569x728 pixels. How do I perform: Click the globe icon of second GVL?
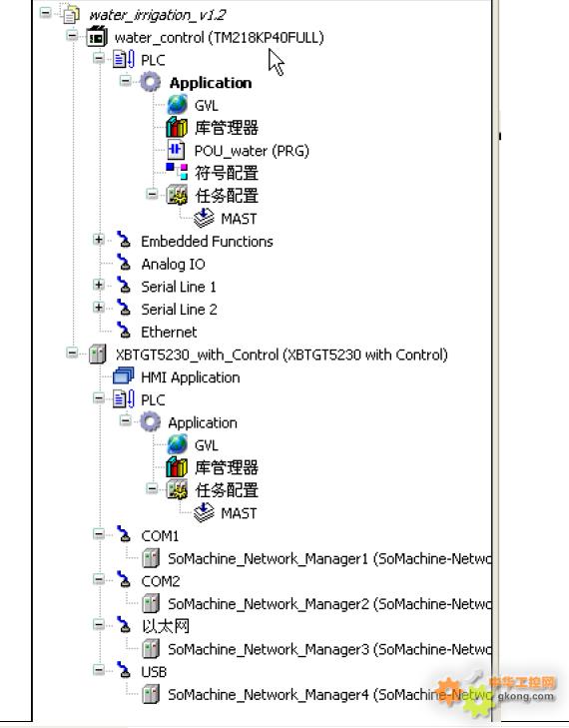(177, 444)
